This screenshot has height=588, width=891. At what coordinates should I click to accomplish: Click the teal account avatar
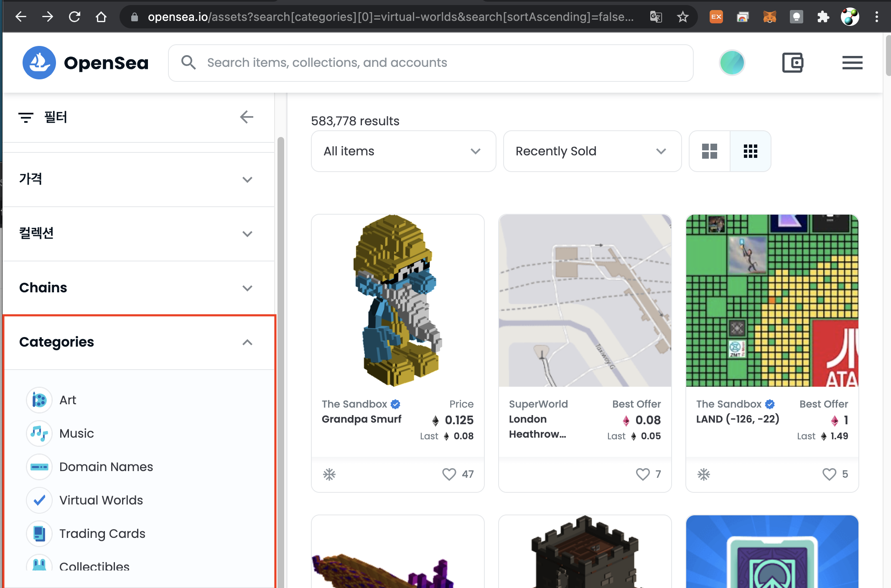tap(732, 63)
